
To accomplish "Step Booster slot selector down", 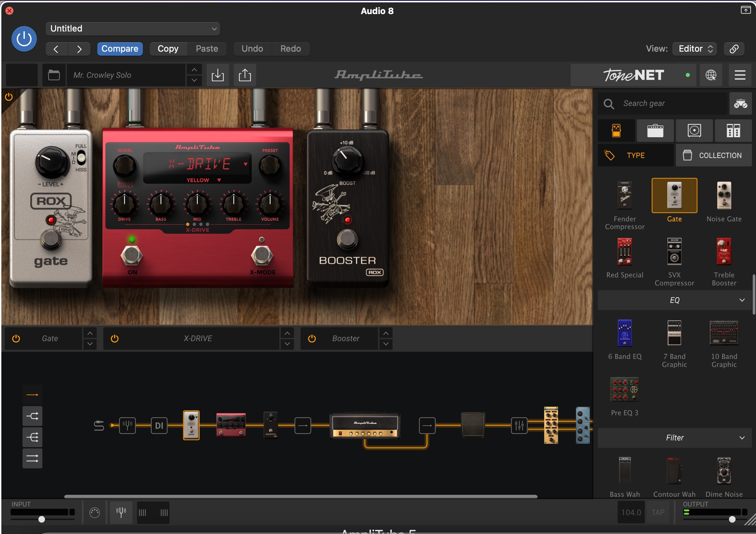I will click(386, 344).
